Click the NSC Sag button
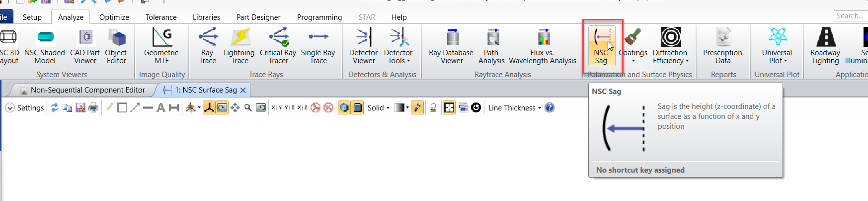 tap(602, 46)
